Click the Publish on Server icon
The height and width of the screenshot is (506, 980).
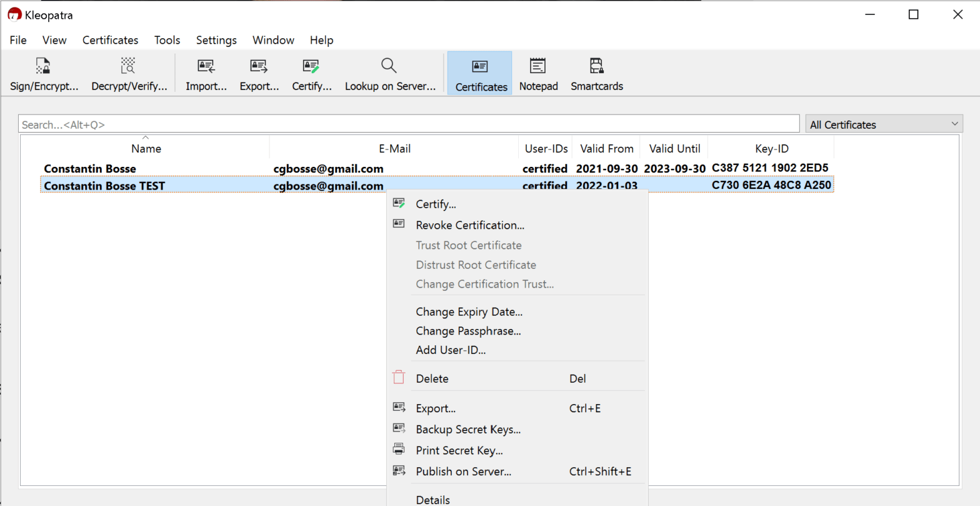coord(399,470)
